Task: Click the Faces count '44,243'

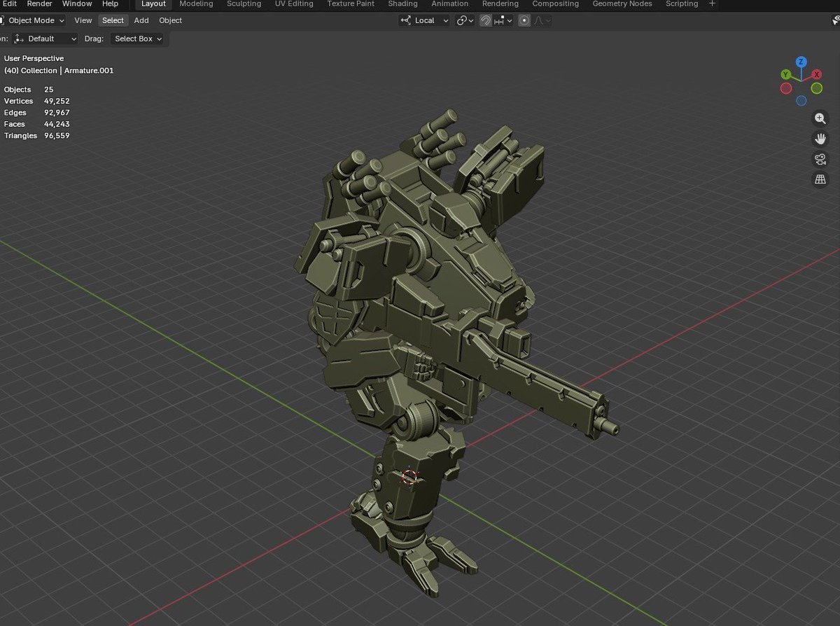Action: click(x=57, y=124)
